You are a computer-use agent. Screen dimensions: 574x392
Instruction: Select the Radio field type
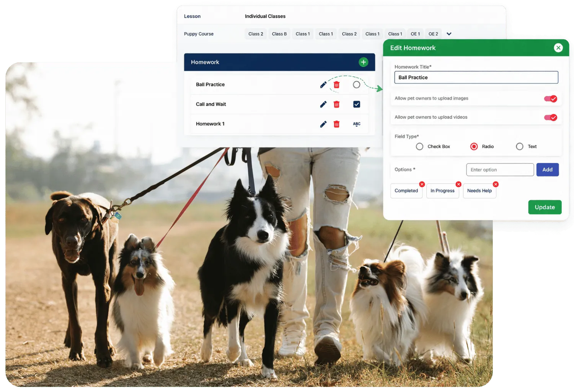point(474,147)
